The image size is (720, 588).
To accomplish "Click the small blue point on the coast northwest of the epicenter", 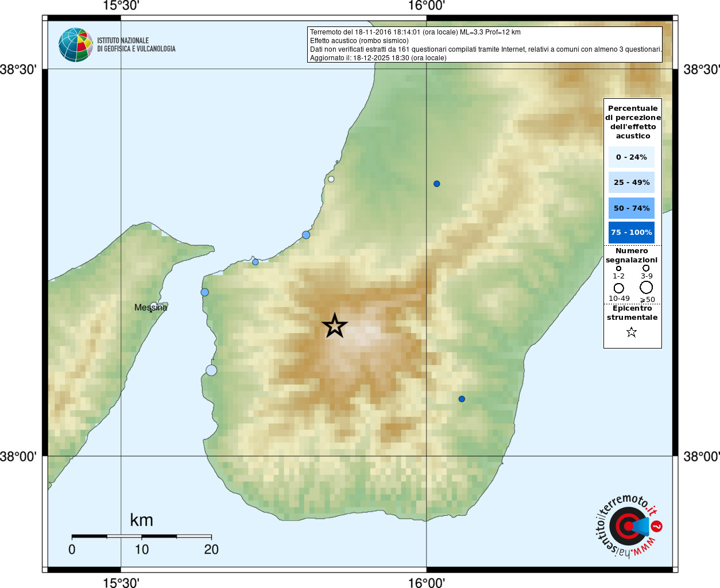I will 256,262.
